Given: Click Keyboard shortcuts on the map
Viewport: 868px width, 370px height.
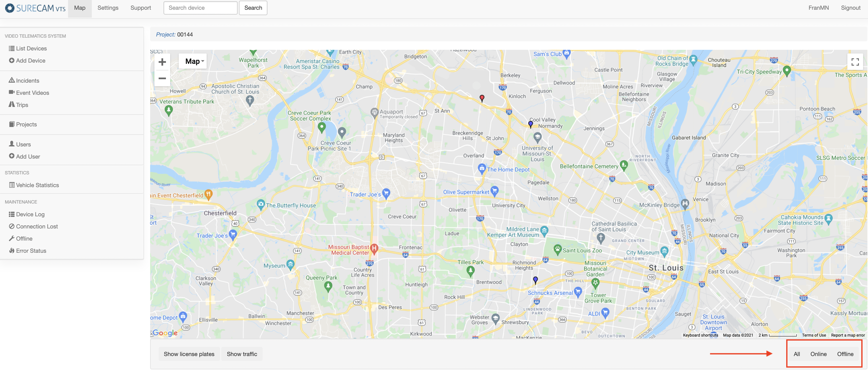Looking at the screenshot, I should coord(700,335).
